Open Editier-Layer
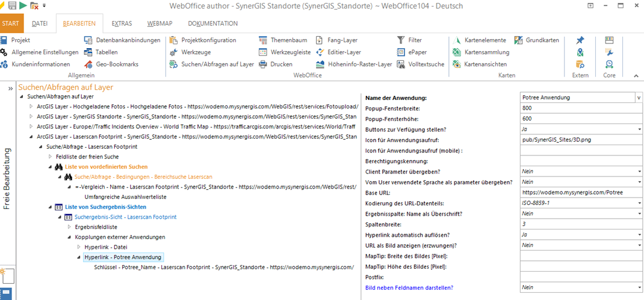Viewport: 644px width, 300px height. pyautogui.click(x=338, y=52)
